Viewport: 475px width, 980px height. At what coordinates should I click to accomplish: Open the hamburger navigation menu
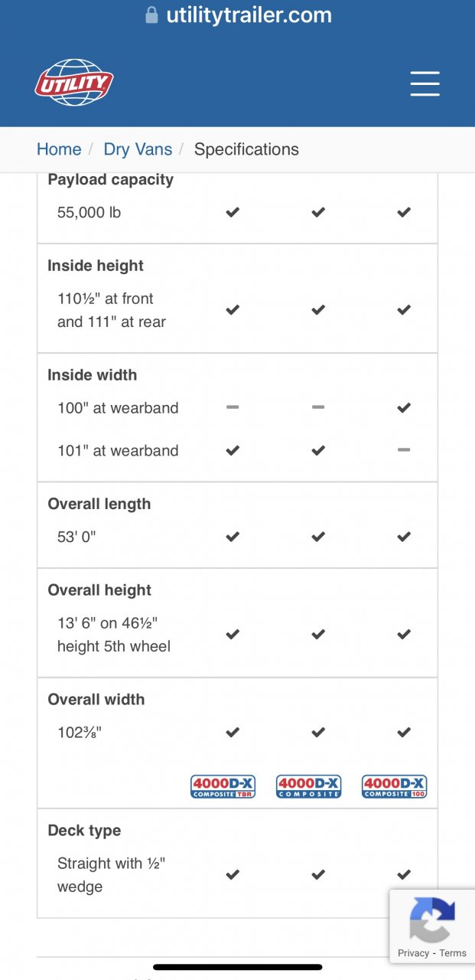(425, 83)
